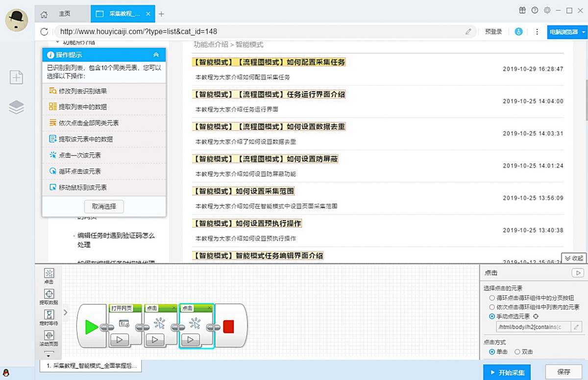Click the URL address bar

260,32
